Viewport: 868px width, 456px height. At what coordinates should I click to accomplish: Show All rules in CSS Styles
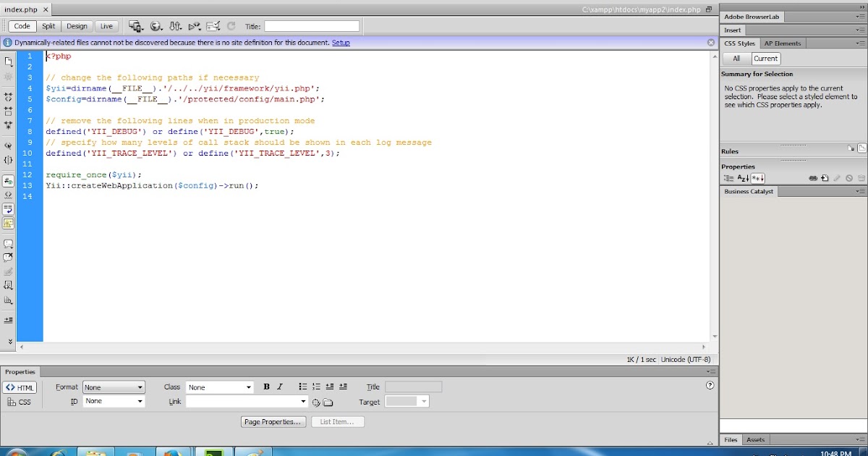[x=736, y=59]
